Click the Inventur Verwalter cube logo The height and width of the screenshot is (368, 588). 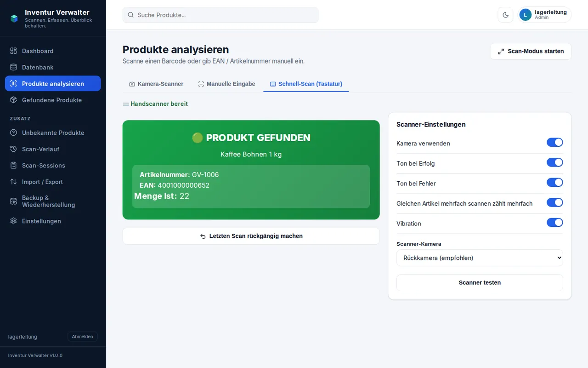point(14,18)
